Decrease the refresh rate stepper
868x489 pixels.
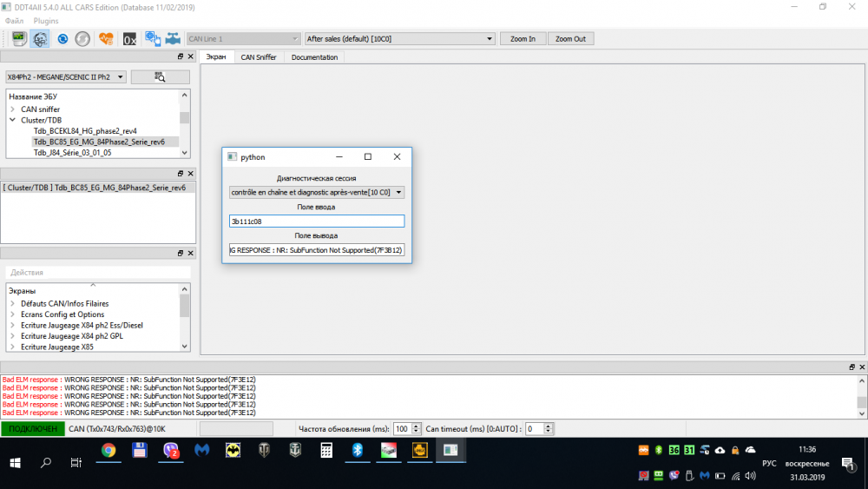coord(417,432)
